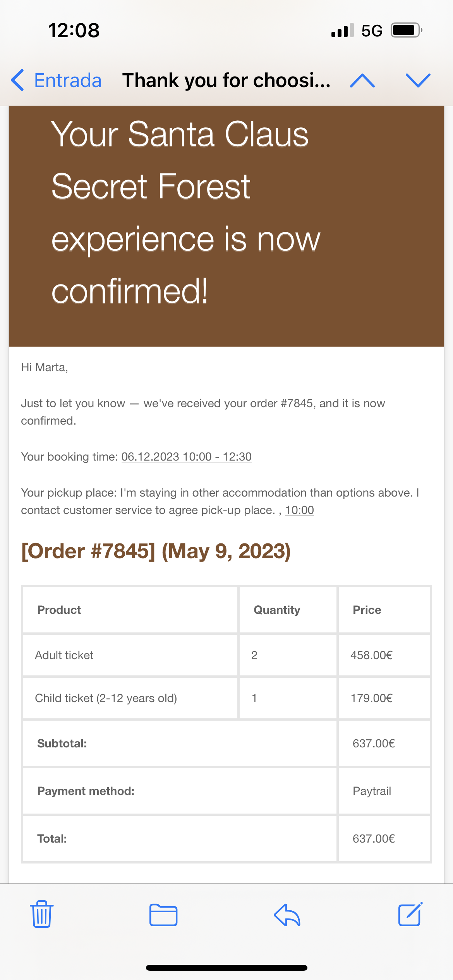This screenshot has height=980, width=453.
Task: Go to previous message with up chevron
Action: (x=362, y=81)
